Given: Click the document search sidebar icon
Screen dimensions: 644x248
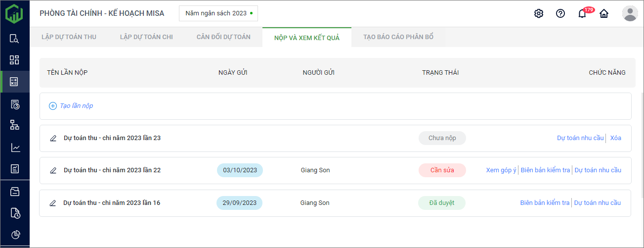Looking at the screenshot, I should coord(15,39).
